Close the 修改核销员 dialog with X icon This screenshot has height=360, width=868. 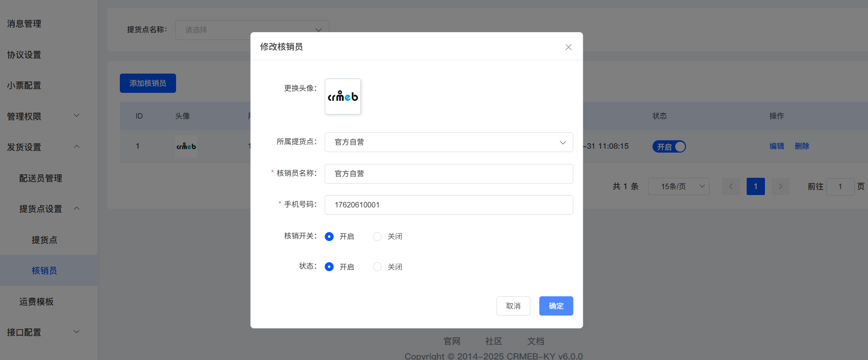568,47
